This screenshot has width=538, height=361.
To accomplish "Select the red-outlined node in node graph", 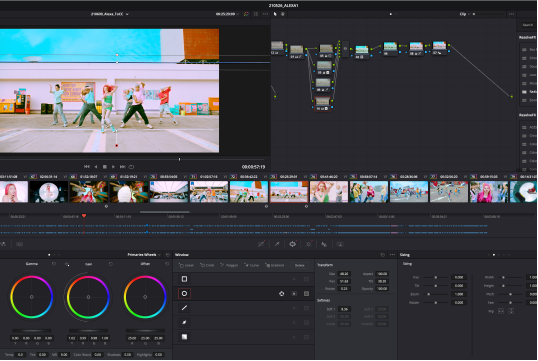I will point(323,104).
